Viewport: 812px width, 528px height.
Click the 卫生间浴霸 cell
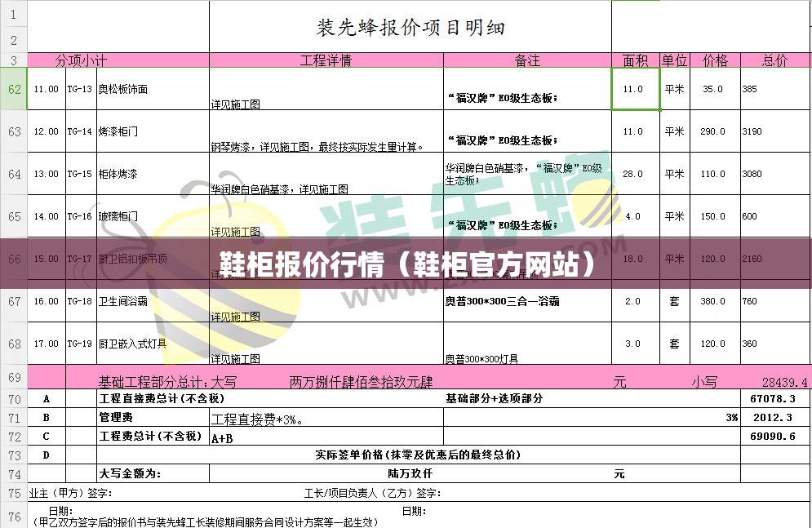coord(153,301)
